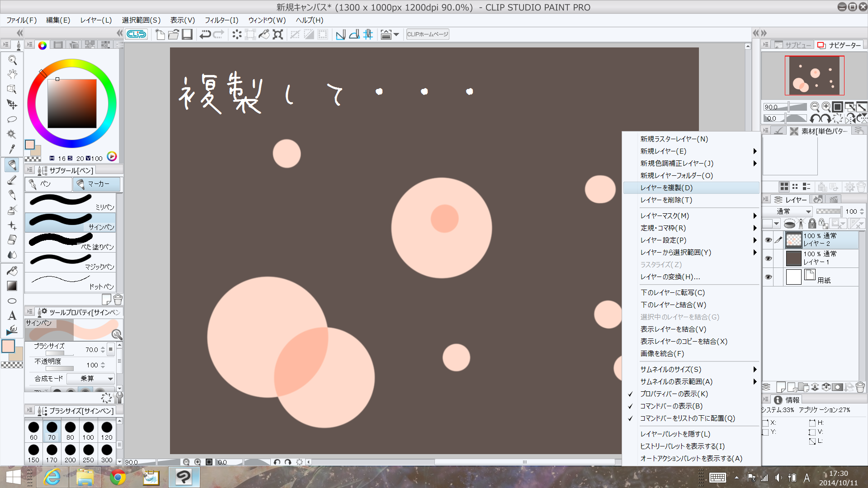
Task: Open the フィルター(I) menu
Action: tap(221, 20)
